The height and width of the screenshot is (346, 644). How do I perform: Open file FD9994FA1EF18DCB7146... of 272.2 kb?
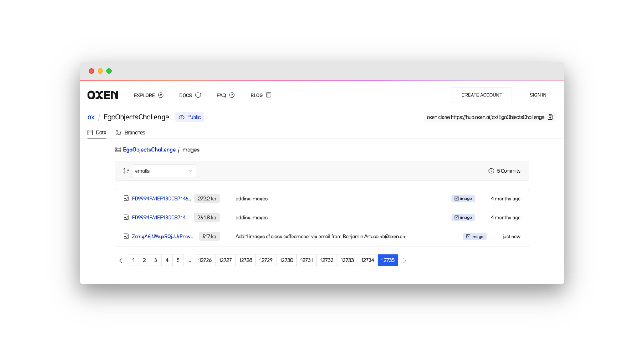point(161,199)
